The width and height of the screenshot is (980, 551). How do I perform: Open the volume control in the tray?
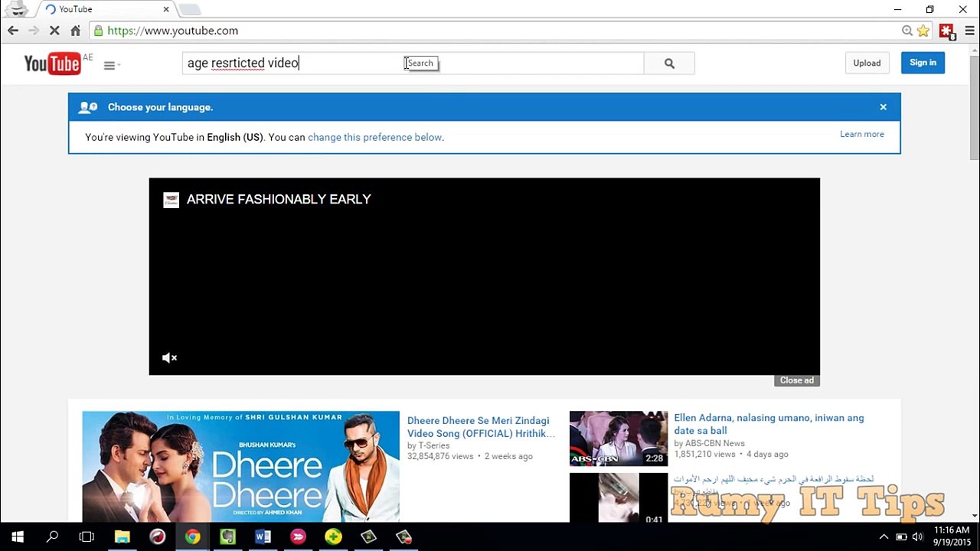point(917,536)
